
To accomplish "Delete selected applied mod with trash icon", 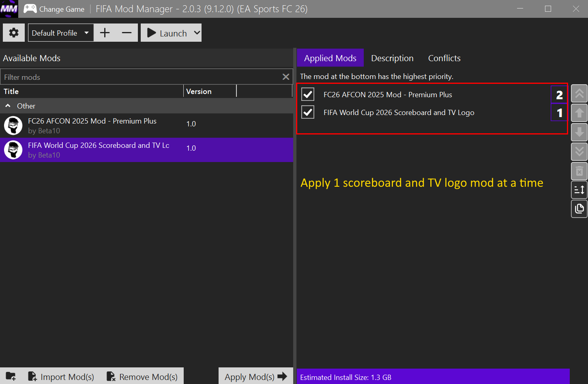I will pos(579,171).
